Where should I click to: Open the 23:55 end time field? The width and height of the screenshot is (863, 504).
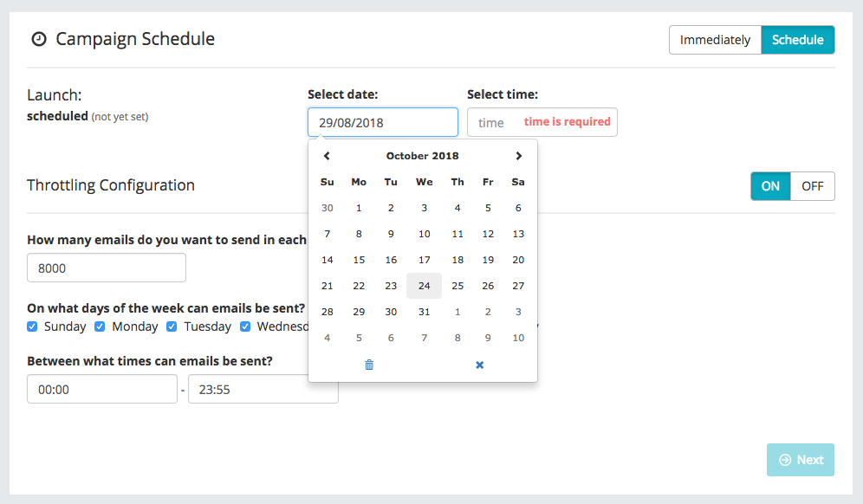click(x=263, y=389)
